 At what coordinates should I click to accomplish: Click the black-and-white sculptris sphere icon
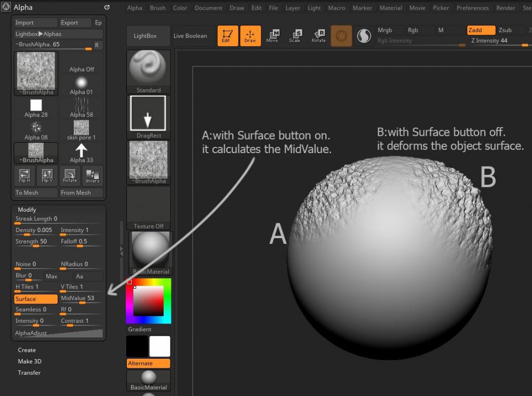pos(364,36)
